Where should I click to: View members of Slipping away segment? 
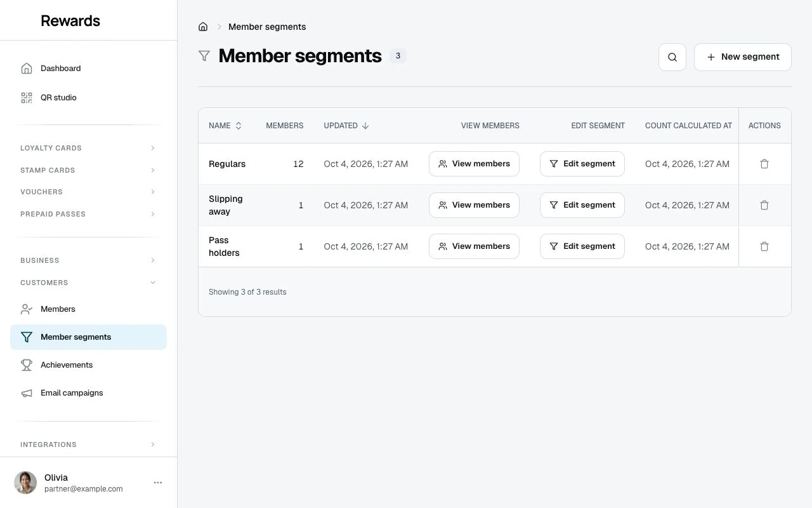[x=474, y=205]
